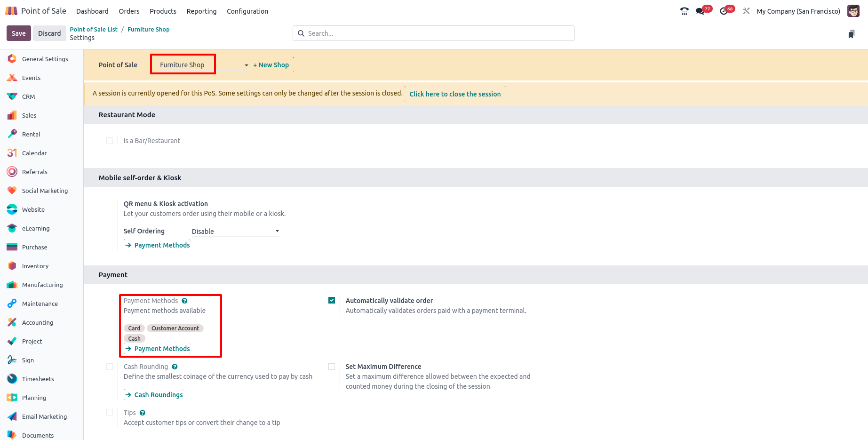Discard the settings changes
The width and height of the screenshot is (868, 440).
click(x=49, y=33)
